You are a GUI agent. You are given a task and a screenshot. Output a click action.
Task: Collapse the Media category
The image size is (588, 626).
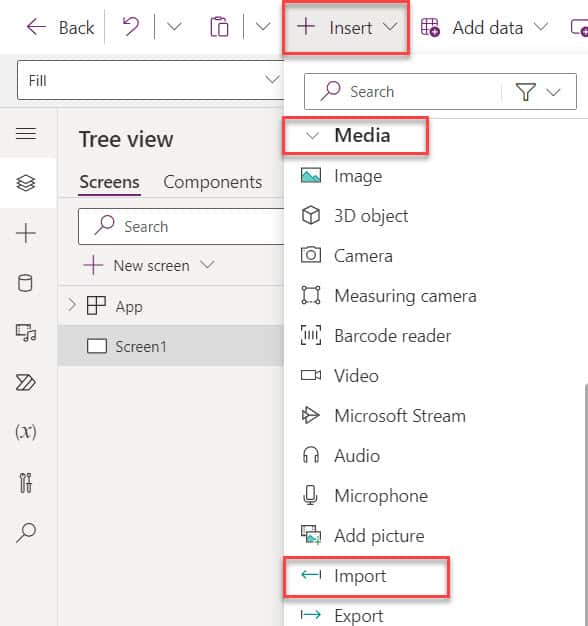click(x=312, y=136)
